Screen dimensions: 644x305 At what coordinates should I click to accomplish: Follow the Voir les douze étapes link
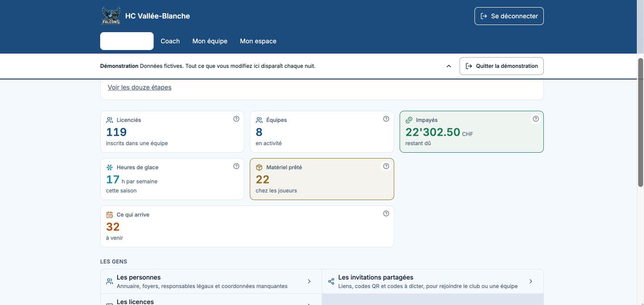(x=140, y=87)
